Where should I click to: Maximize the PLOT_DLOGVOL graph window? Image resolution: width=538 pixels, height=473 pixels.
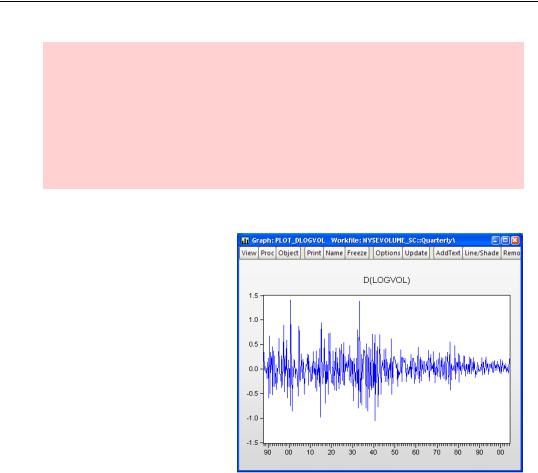(505, 240)
